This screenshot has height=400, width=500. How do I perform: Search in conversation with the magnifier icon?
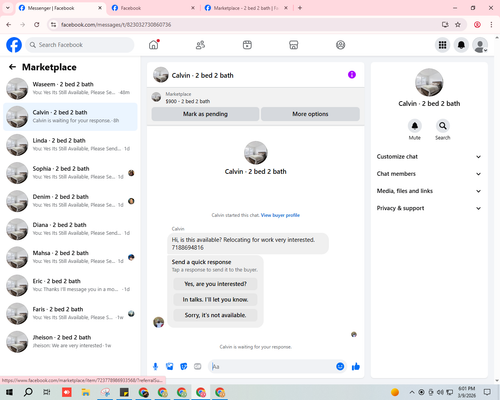(x=443, y=126)
